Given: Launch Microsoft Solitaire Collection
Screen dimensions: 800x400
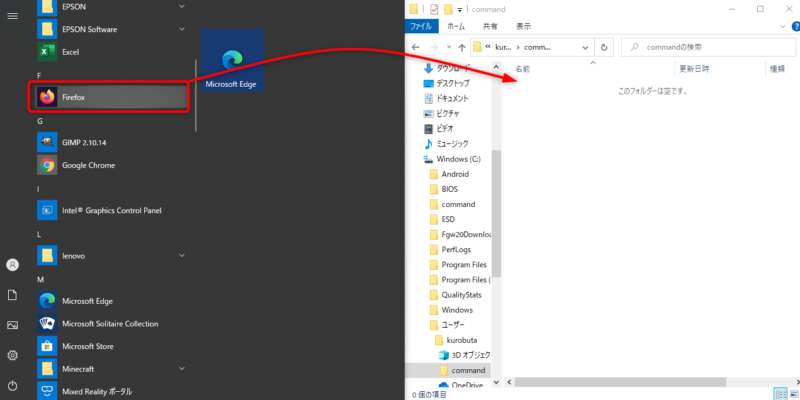Looking at the screenshot, I should (110, 323).
